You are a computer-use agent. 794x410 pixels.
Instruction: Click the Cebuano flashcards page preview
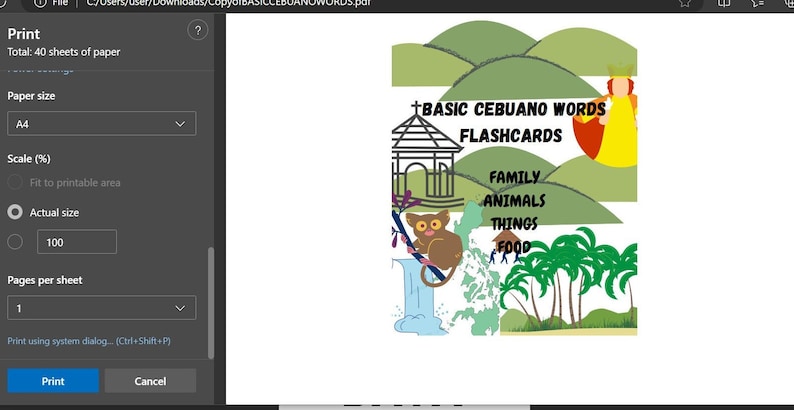click(514, 178)
